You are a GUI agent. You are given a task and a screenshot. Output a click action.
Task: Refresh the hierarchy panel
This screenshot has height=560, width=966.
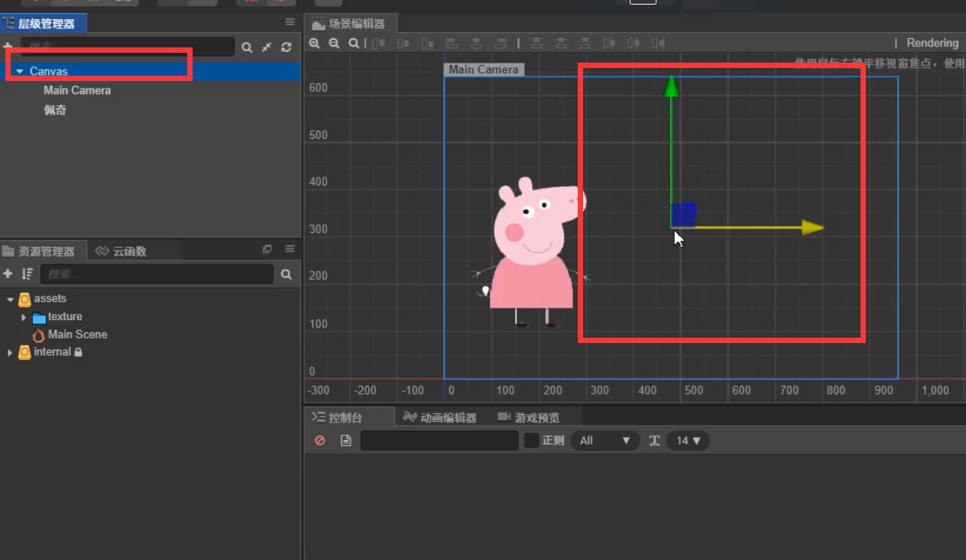pyautogui.click(x=287, y=47)
